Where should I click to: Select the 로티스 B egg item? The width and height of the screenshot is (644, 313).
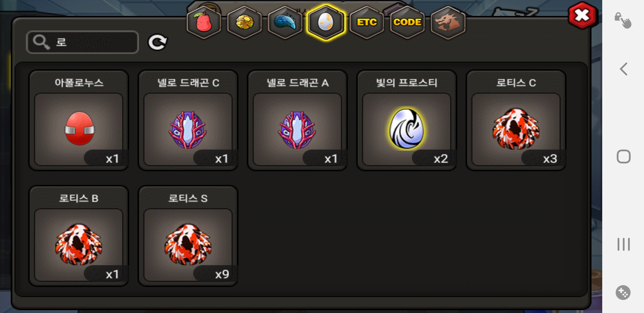click(x=79, y=236)
